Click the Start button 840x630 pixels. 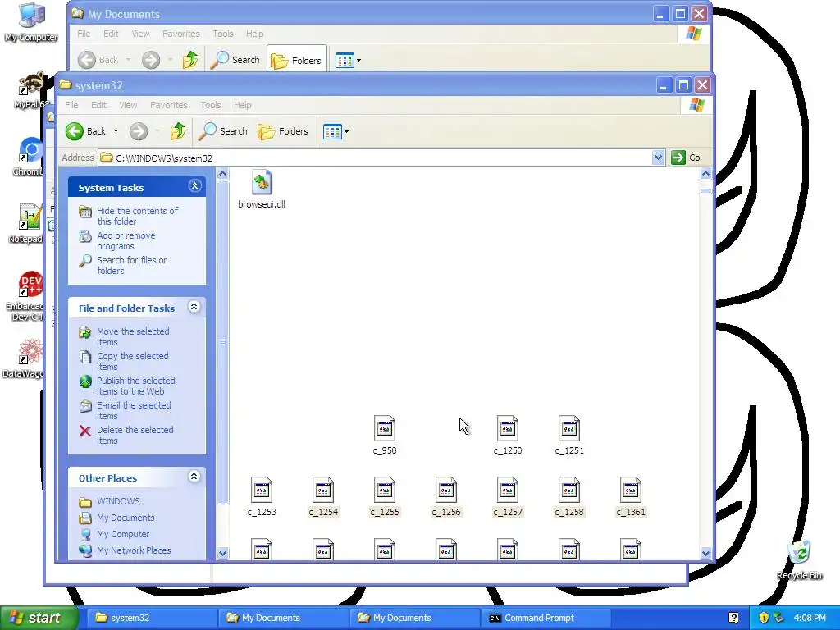click(x=39, y=618)
